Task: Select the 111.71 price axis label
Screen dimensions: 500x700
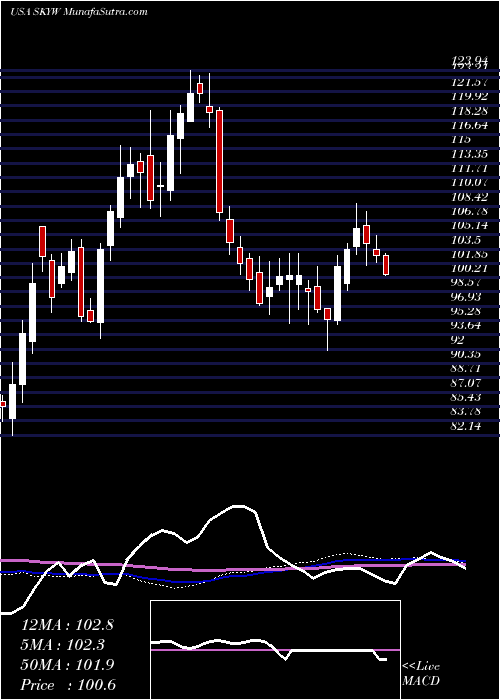Action: (x=469, y=168)
